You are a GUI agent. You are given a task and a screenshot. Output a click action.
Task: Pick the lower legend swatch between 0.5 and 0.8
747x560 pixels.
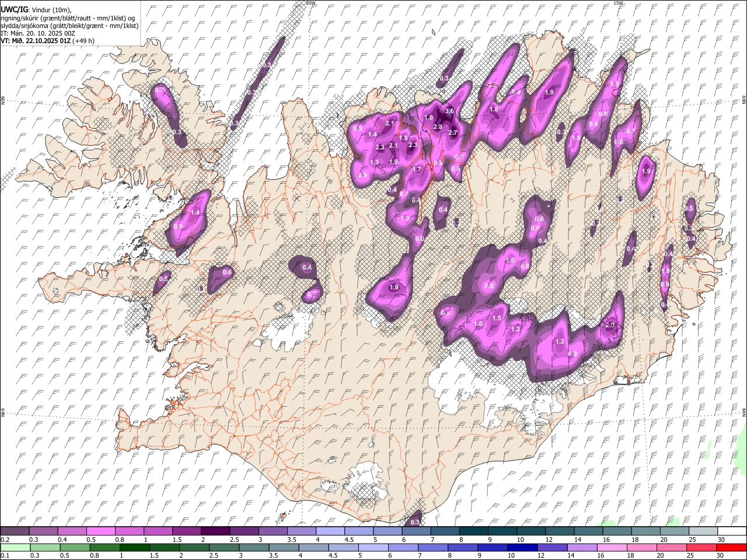[75, 547]
